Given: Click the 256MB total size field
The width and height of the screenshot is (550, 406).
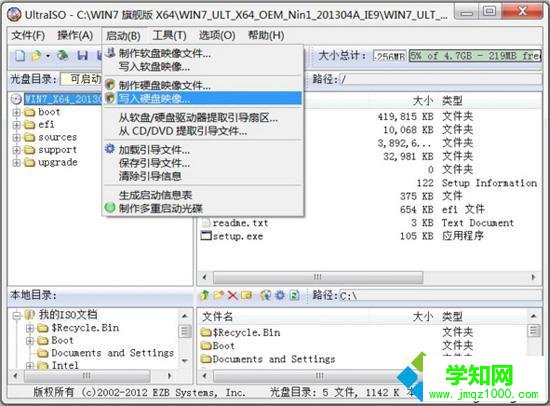Looking at the screenshot, I should (389, 56).
